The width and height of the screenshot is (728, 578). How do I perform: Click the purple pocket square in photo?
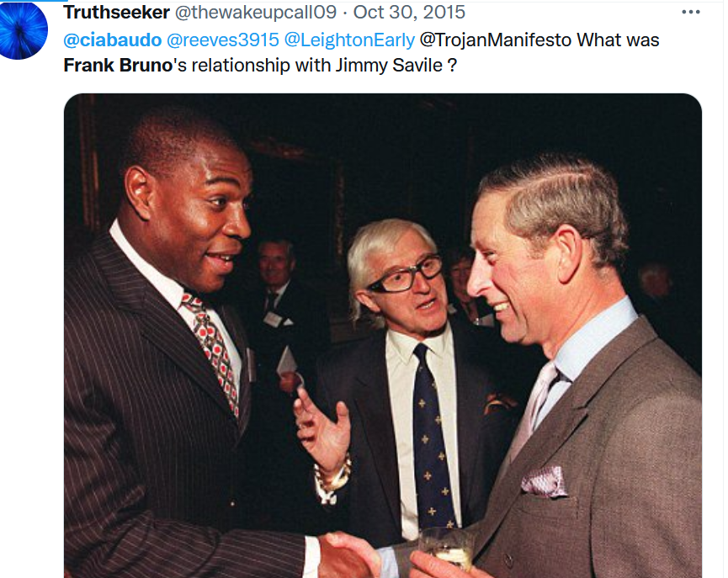point(545,481)
